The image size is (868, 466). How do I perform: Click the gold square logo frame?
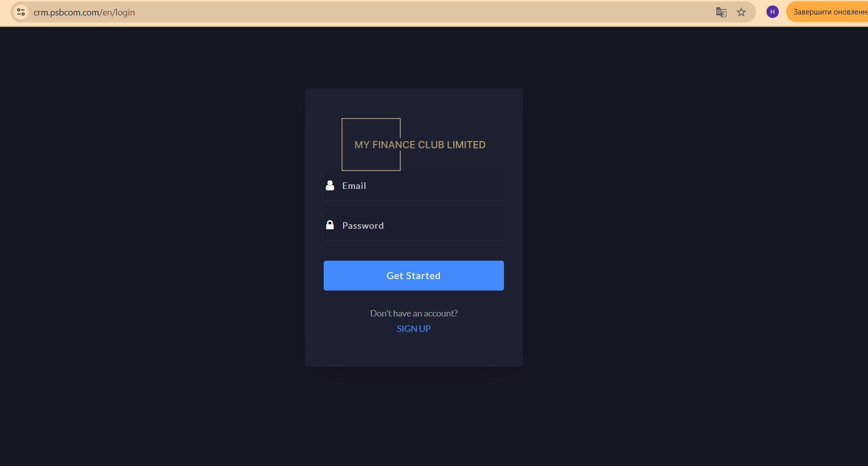click(x=371, y=145)
